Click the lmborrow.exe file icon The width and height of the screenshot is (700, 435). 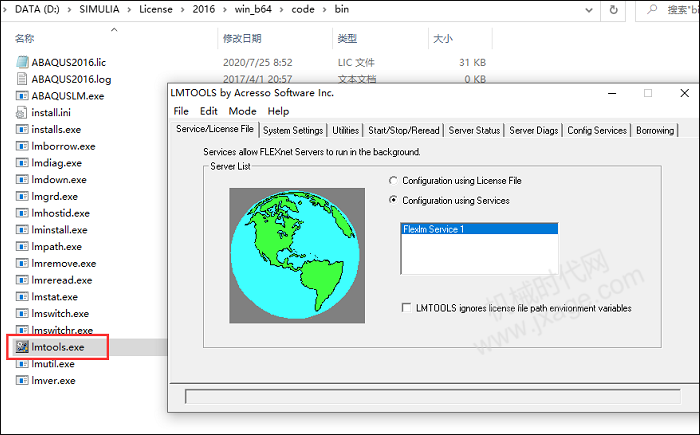(x=22, y=146)
